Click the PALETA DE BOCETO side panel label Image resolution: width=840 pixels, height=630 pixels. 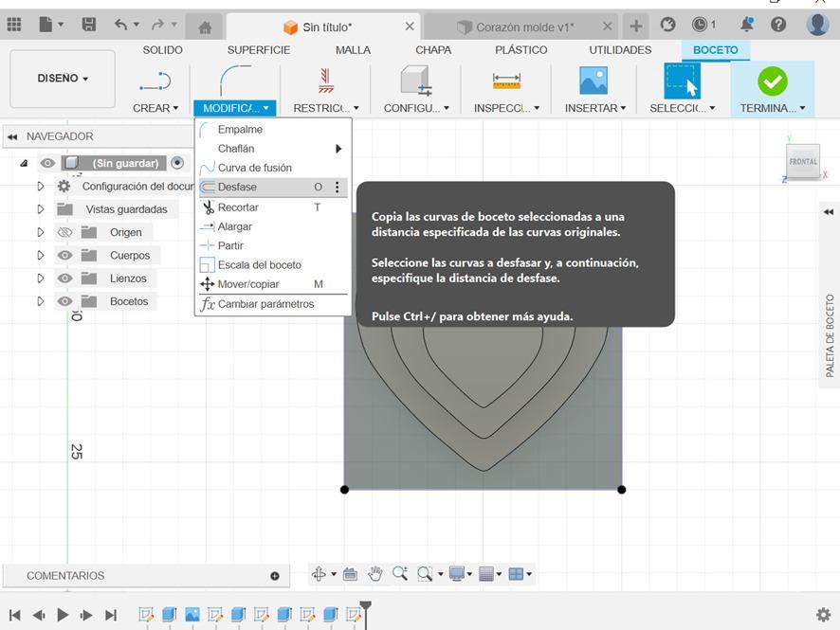click(831, 335)
